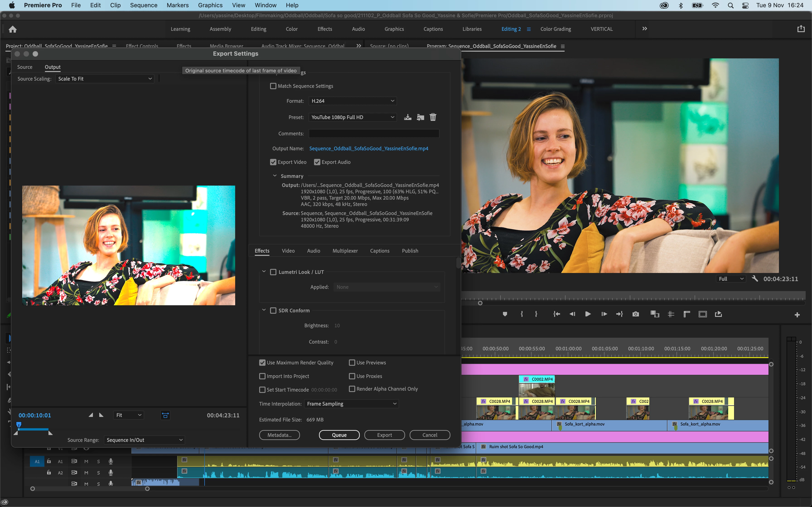The height and width of the screenshot is (507, 812).
Task: Open the program monitor wrench settings
Action: 755,279
